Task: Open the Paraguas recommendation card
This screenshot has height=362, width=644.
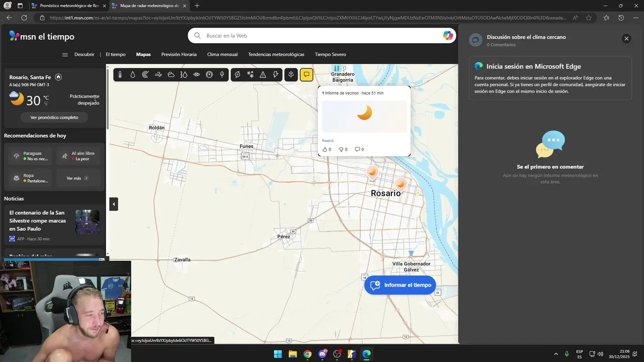Action: coord(30,156)
